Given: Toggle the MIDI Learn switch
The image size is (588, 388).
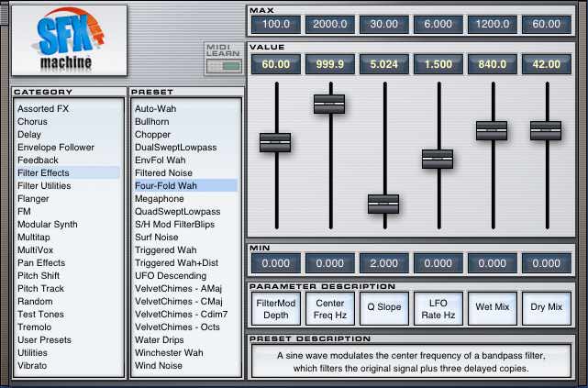Looking at the screenshot, I should point(224,66).
